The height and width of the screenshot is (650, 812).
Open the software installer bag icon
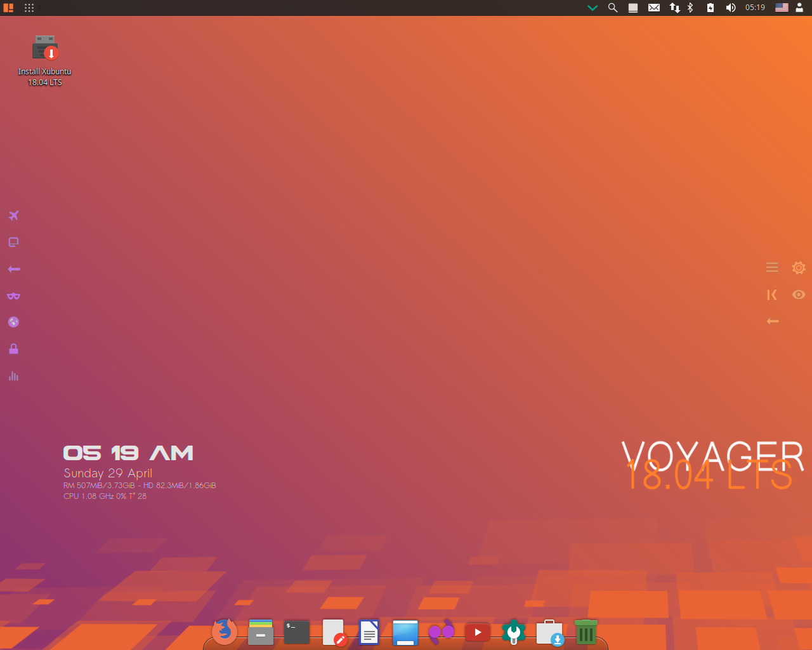(x=550, y=632)
